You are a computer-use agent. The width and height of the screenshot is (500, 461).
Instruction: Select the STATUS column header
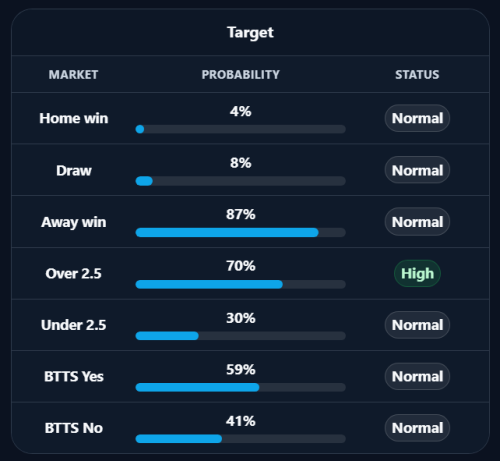coord(417,75)
